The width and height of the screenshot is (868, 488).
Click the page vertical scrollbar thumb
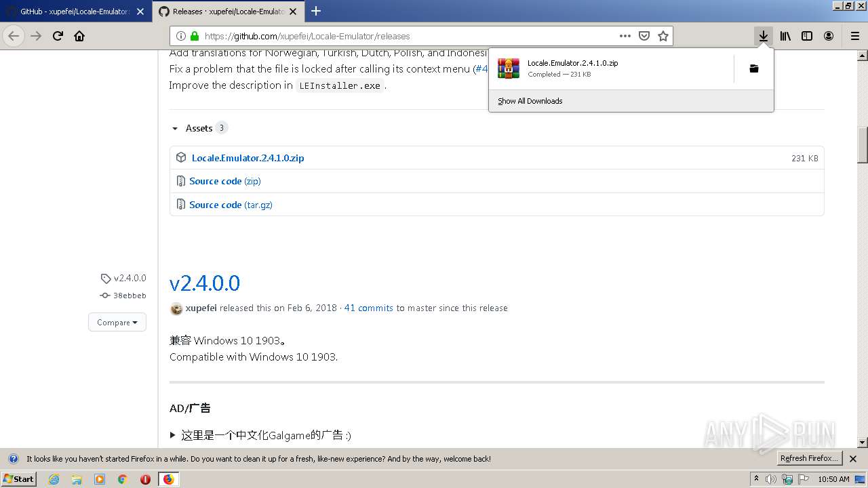click(x=863, y=145)
